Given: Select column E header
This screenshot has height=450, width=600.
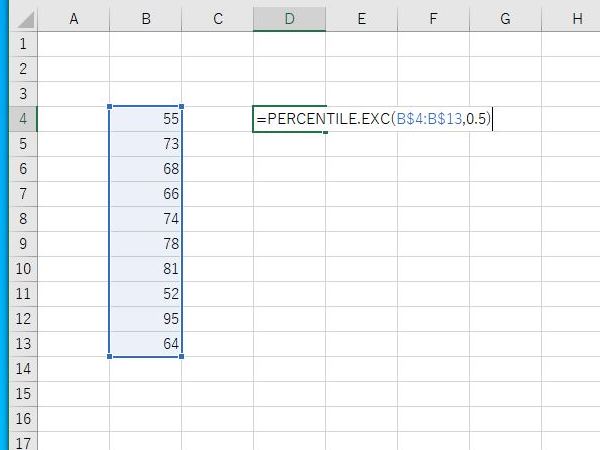Looking at the screenshot, I should (362, 19).
